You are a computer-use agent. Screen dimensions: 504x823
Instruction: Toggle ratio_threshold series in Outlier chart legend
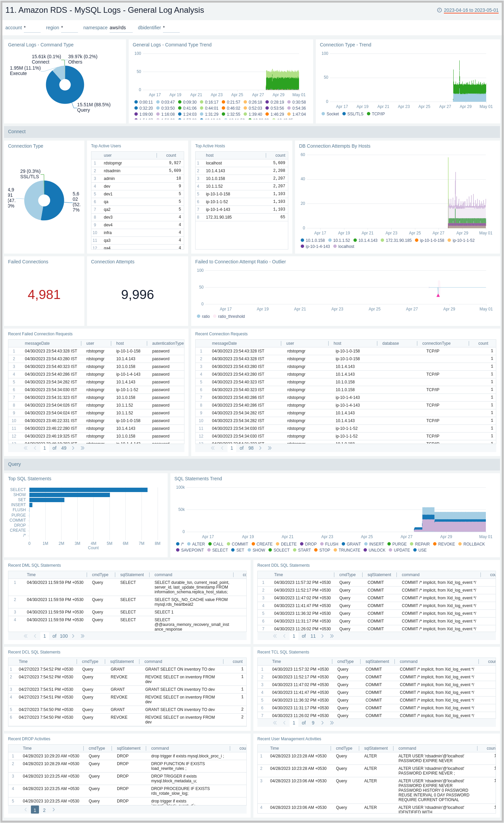pyautogui.click(x=231, y=316)
